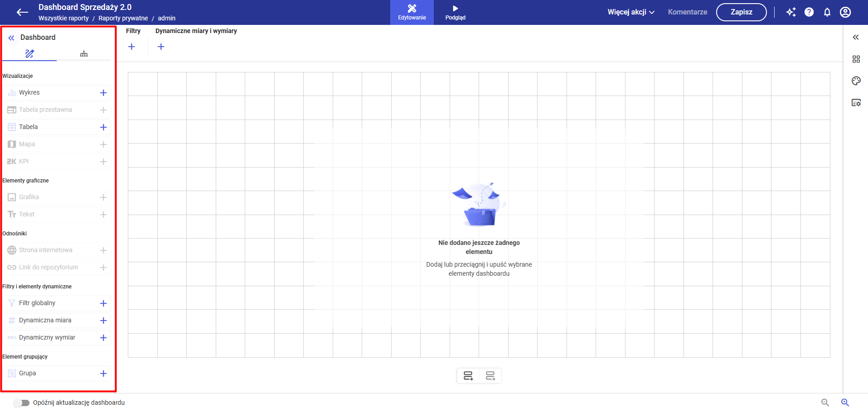Image resolution: width=868 pixels, height=412 pixels.
Task: Add a KPI element
Action: (103, 162)
